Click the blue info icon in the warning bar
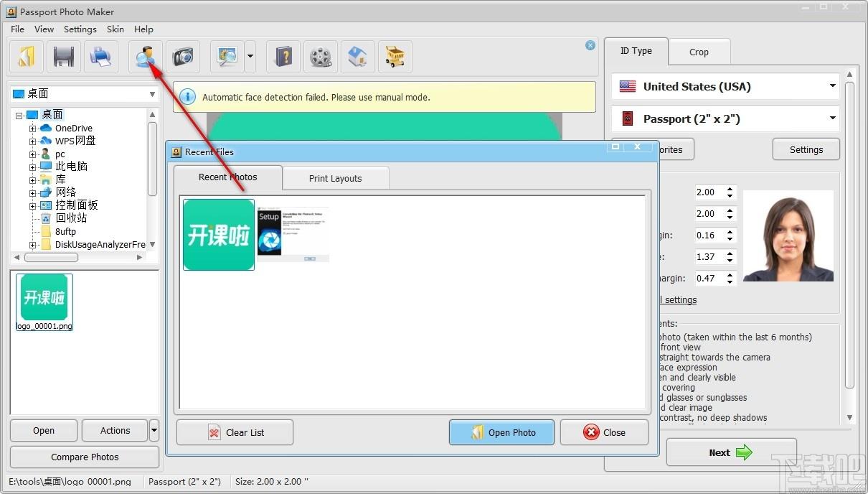 click(187, 97)
